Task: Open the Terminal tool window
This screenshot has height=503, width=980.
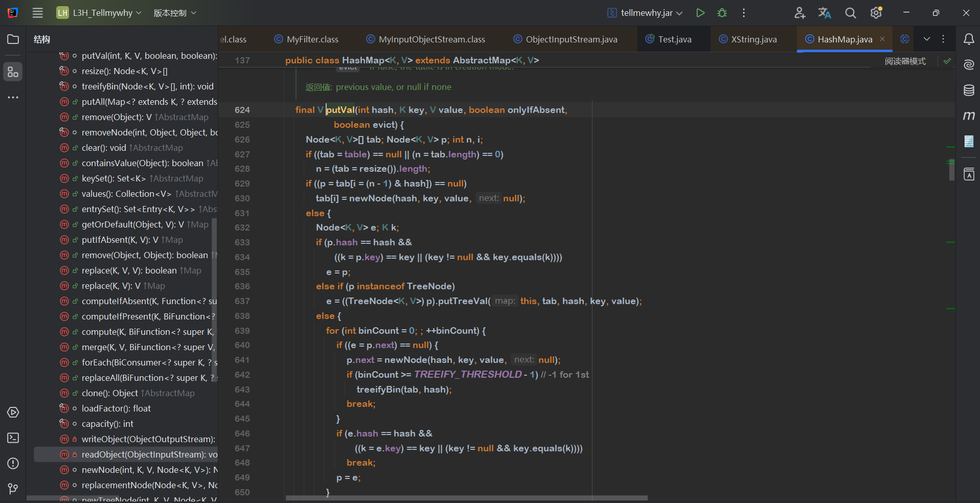Action: tap(13, 438)
